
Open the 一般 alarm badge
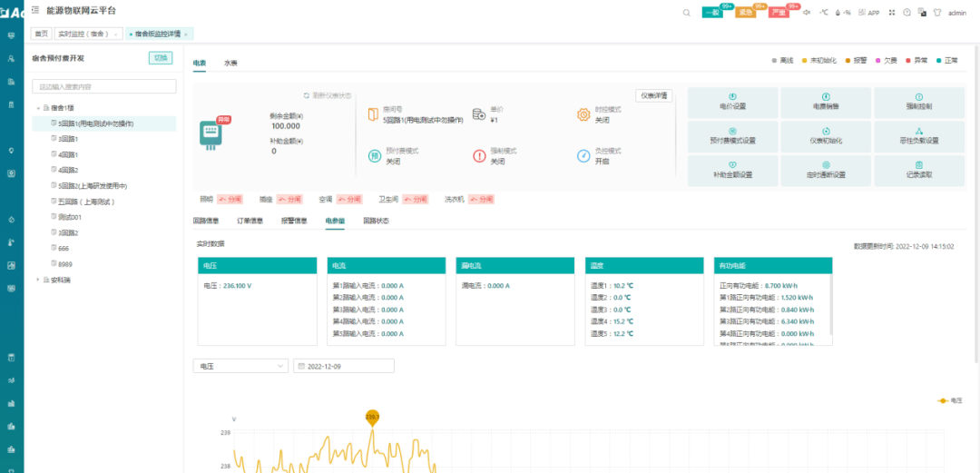[x=712, y=13]
